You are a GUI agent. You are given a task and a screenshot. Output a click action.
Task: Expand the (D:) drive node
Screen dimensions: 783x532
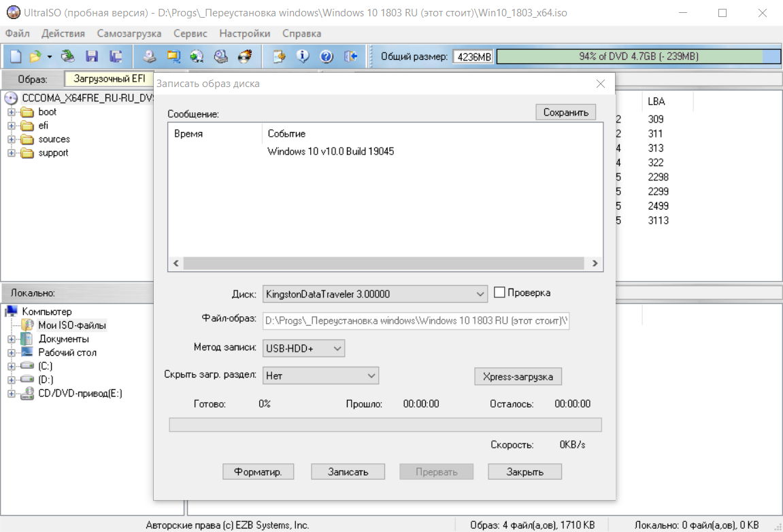[11, 380]
